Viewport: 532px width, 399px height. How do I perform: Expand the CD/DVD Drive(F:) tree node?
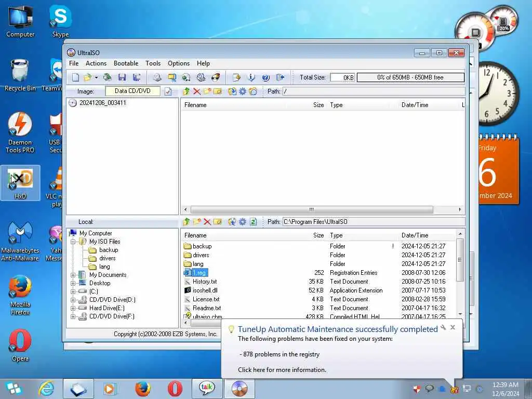[73, 316]
